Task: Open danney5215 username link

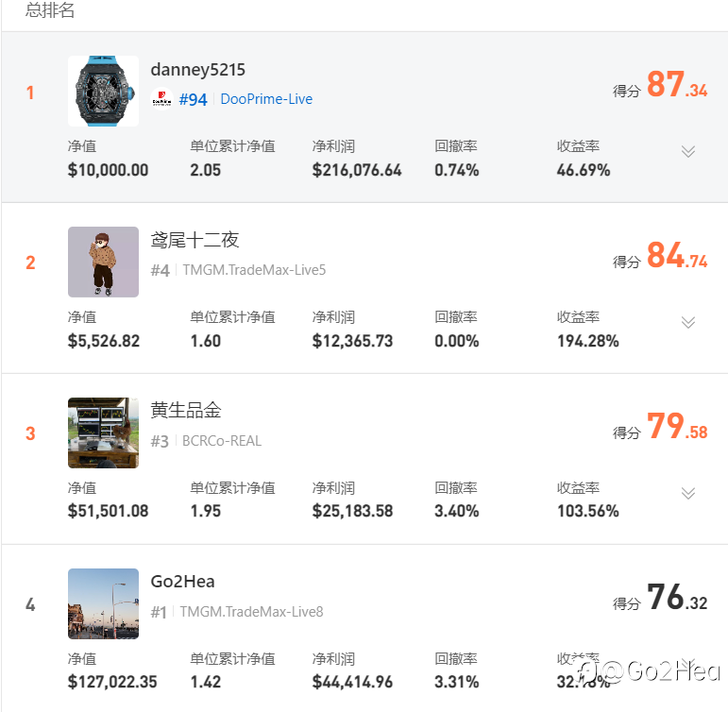Action: tap(198, 70)
